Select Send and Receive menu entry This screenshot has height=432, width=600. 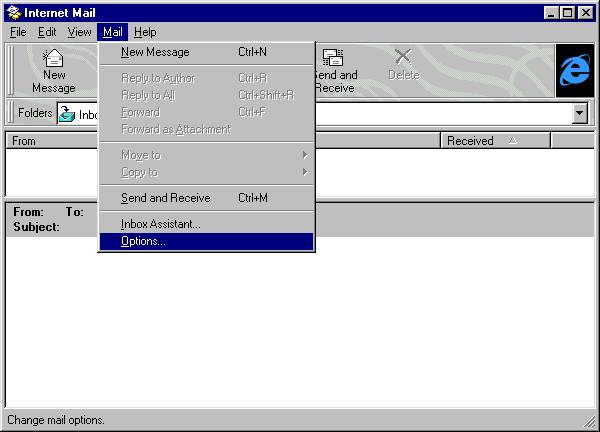click(x=206, y=198)
